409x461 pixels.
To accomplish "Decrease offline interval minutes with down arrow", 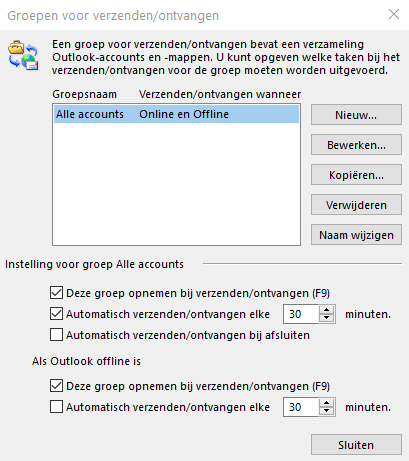I will pos(326,411).
